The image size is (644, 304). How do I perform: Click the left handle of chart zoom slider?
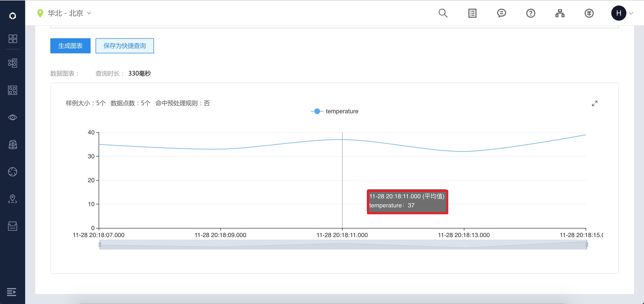click(x=100, y=245)
